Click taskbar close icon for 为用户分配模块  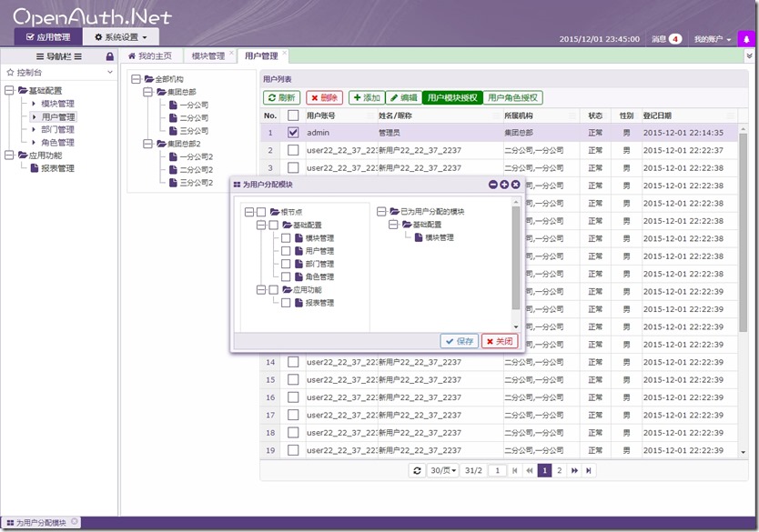pos(74,521)
